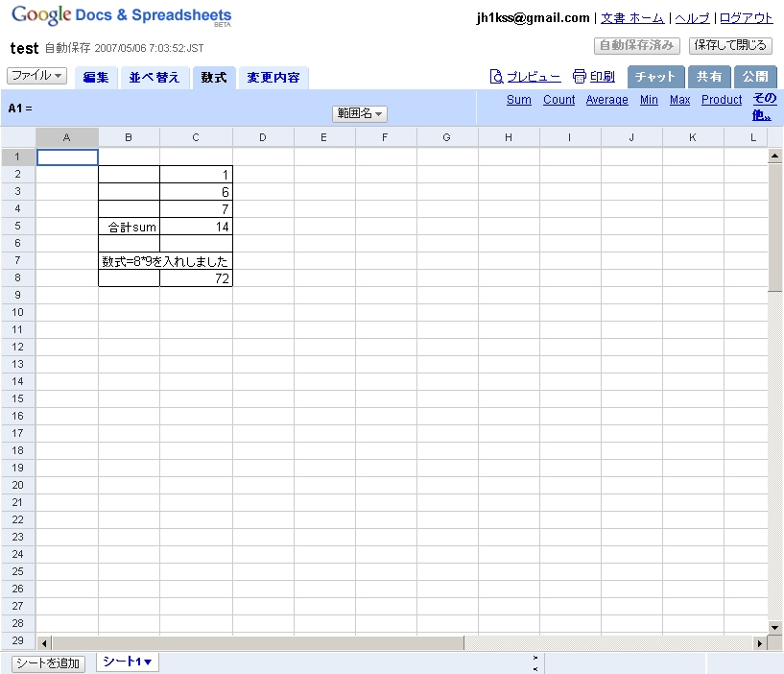Viewport: 784px width, 674px height.
Task: Click the horizontal scrollbar left arrow
Action: point(43,642)
